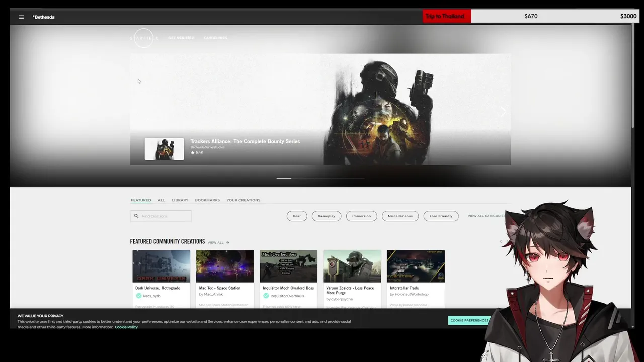Screen dimensions: 644x362
Task: Open the Dark Universe: Retrograde thumbnail
Action: pos(162,266)
